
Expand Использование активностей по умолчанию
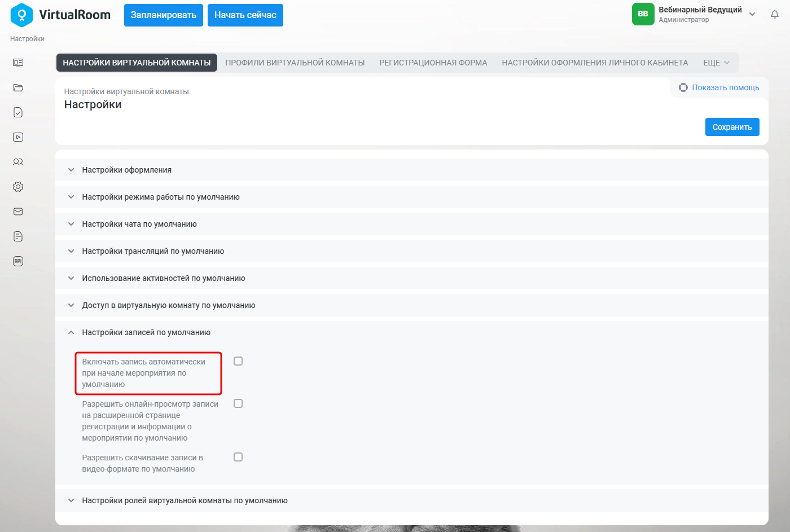(x=412, y=278)
